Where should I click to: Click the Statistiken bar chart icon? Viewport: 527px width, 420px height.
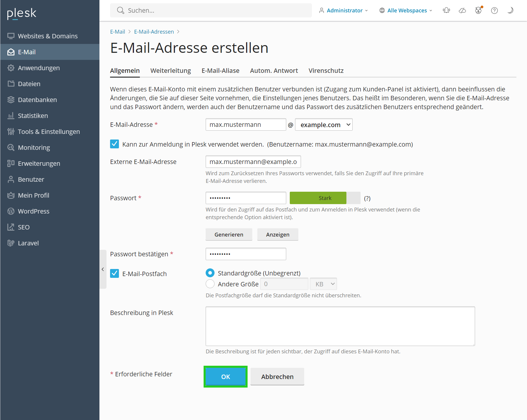pos(11,116)
